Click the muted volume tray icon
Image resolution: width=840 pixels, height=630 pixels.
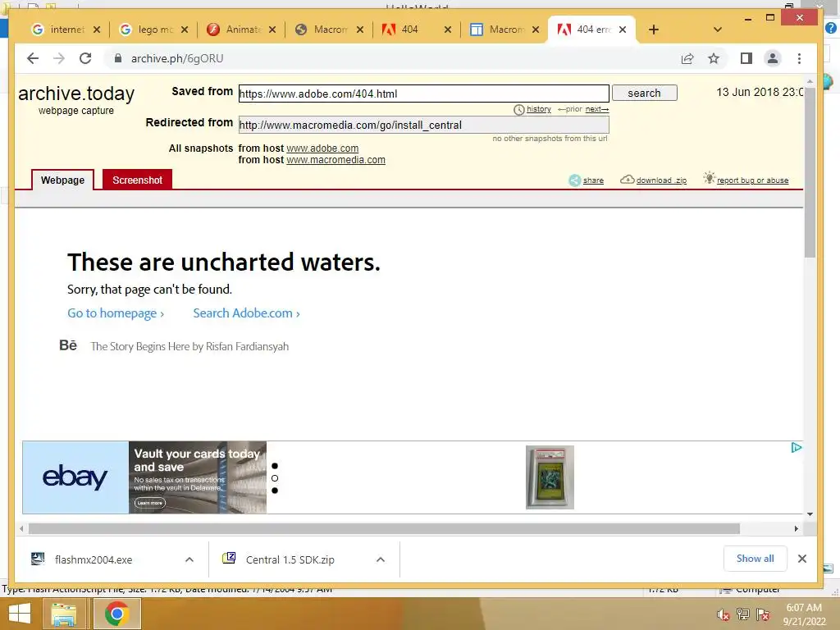724,615
